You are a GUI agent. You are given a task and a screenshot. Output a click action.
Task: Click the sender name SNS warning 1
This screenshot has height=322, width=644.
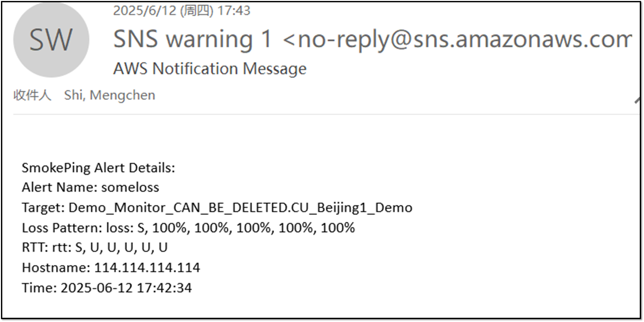(x=192, y=39)
